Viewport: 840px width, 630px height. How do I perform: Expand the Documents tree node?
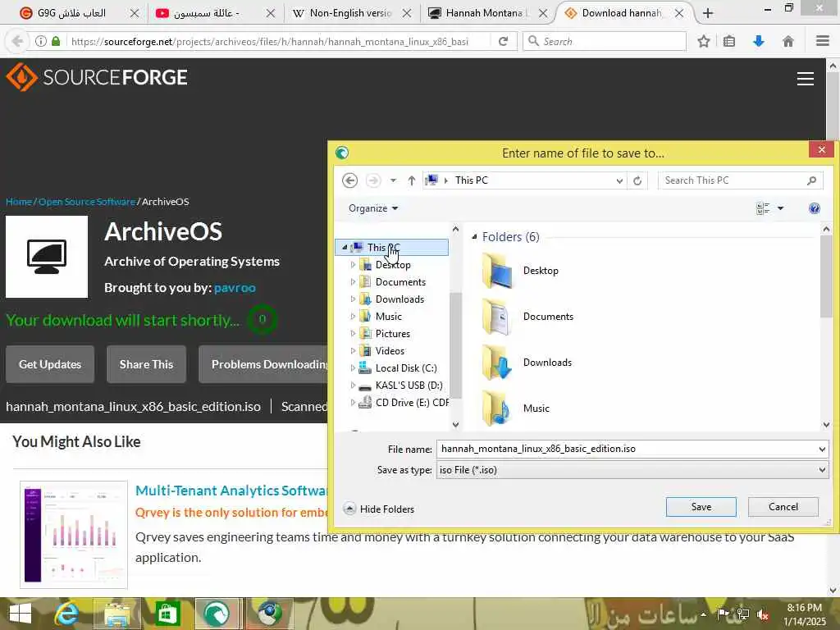coord(353,282)
